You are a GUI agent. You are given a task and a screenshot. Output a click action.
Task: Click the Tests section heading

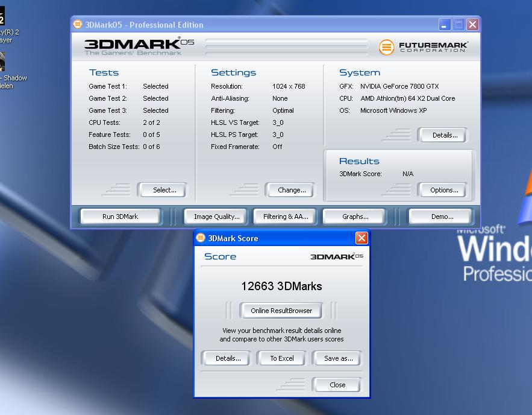104,72
